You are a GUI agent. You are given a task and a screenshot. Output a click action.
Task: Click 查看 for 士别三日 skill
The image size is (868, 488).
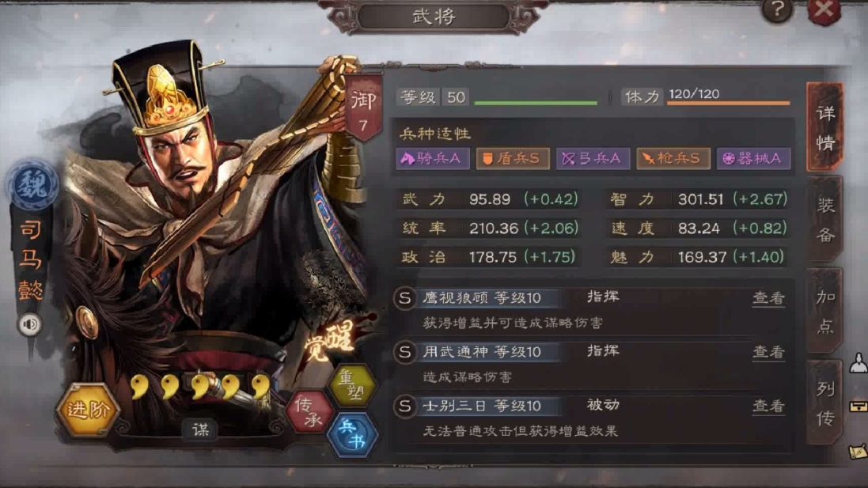tap(768, 407)
